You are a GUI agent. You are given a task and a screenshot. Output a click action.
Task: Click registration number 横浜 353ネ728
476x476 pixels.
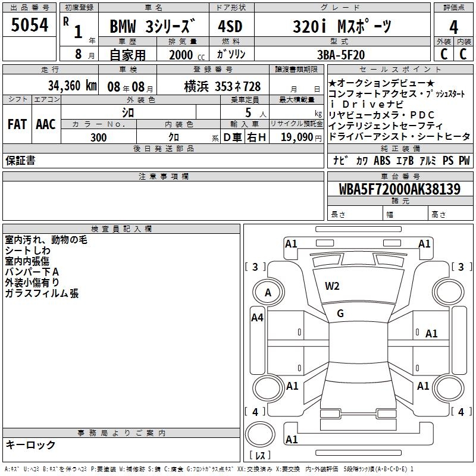pyautogui.click(x=222, y=87)
